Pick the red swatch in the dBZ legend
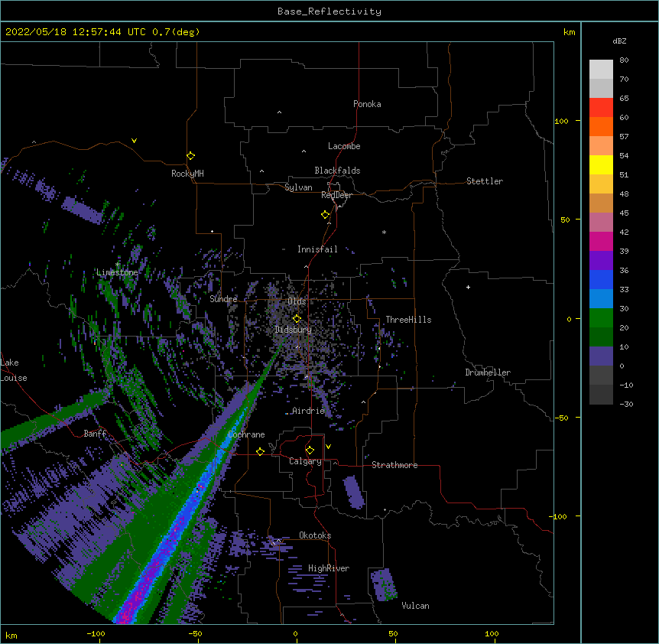 (601, 108)
